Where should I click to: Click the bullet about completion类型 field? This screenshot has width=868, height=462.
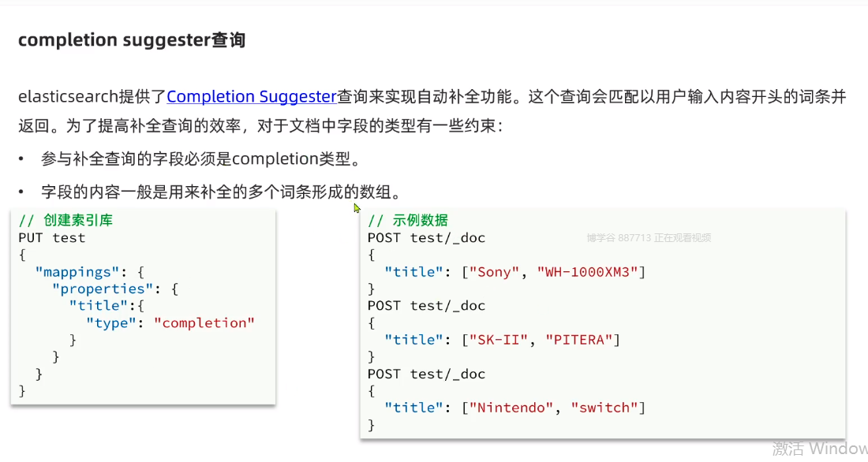200,159
